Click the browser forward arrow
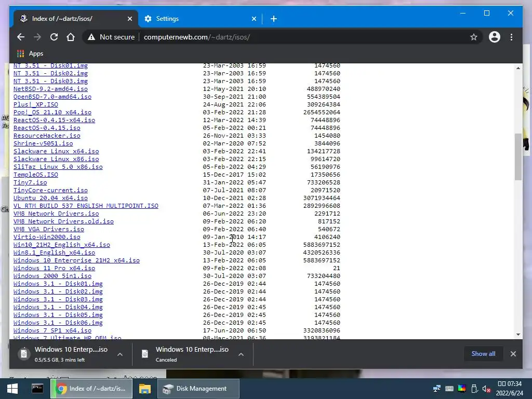The width and height of the screenshot is (532, 399). 37,37
